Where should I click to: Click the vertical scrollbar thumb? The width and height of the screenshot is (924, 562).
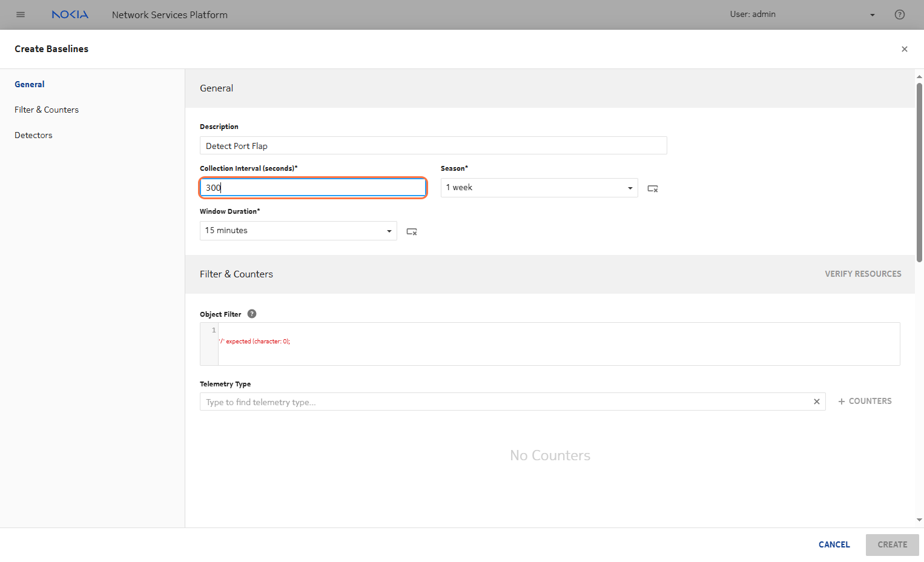(919, 173)
